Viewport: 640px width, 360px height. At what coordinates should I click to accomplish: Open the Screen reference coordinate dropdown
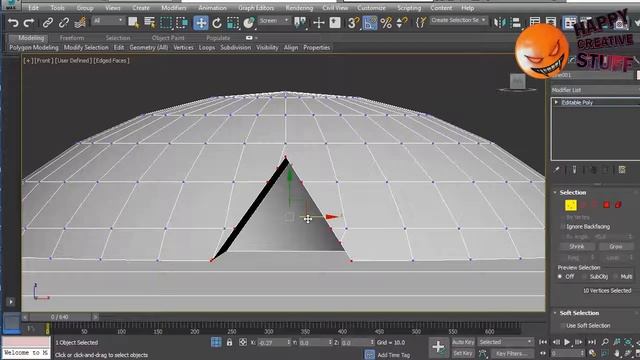[274, 20]
